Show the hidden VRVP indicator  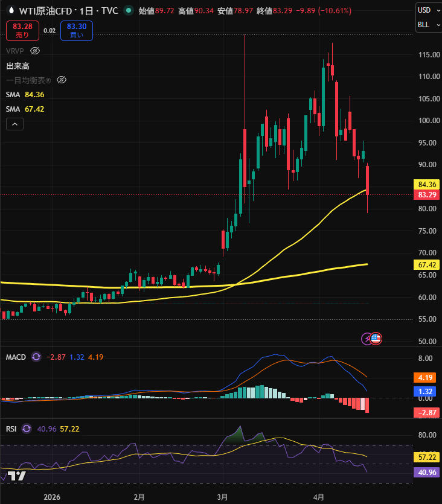pos(35,51)
